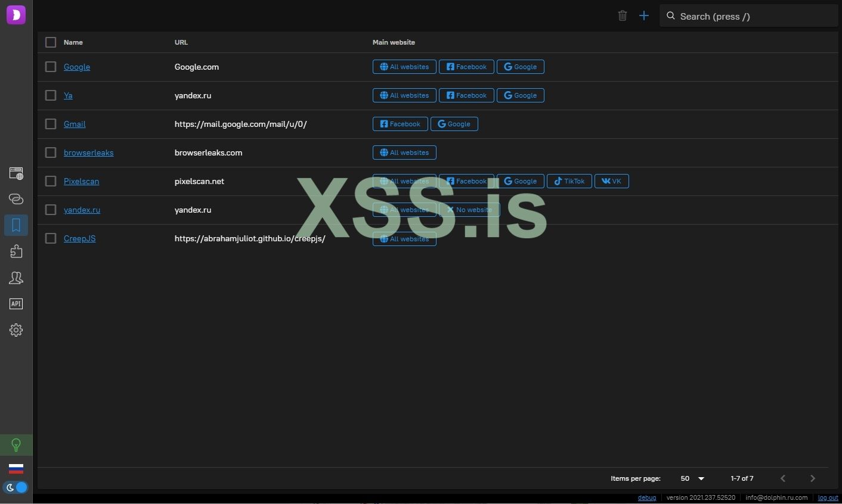Check the yandex.ru row checkbox
The width and height of the screenshot is (842, 504).
(x=51, y=210)
